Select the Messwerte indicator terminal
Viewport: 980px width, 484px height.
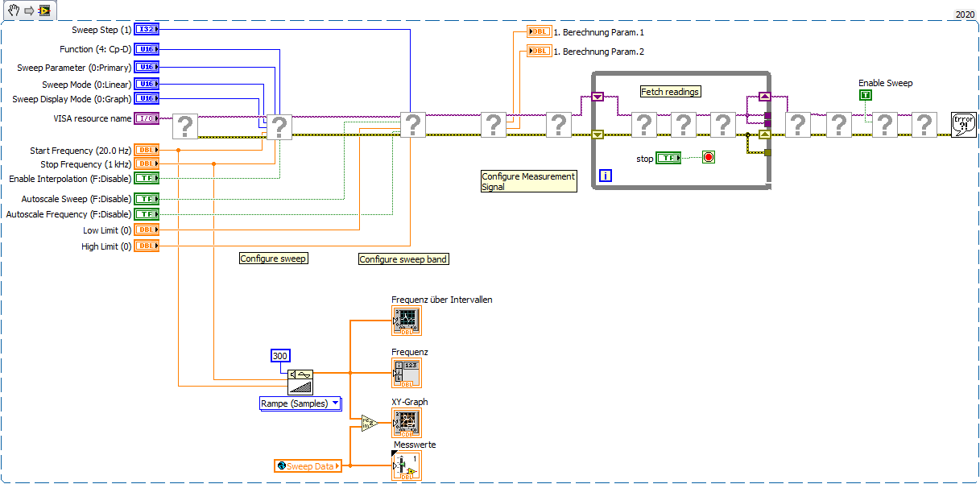(406, 465)
